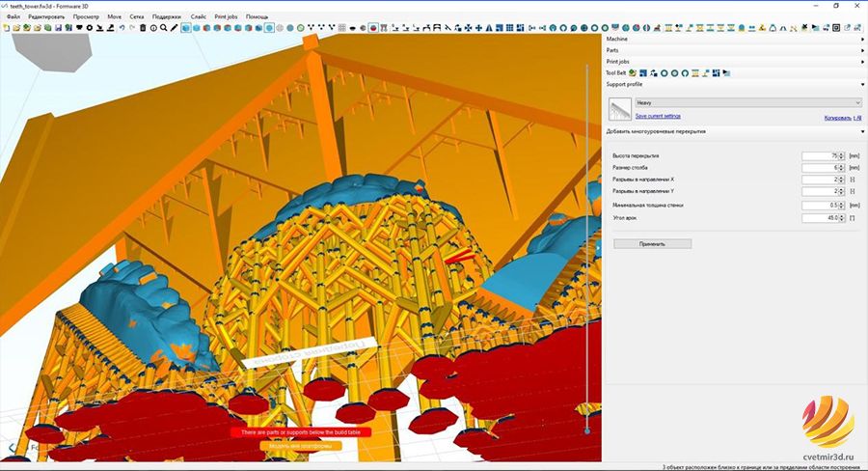Open the Поддержки menu
The image size is (868, 471).
pyautogui.click(x=167, y=16)
